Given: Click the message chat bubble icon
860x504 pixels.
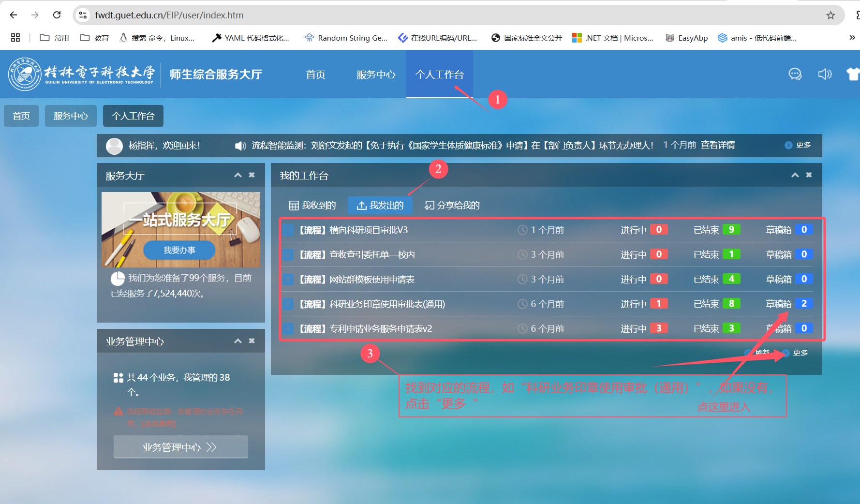Looking at the screenshot, I should point(795,74).
